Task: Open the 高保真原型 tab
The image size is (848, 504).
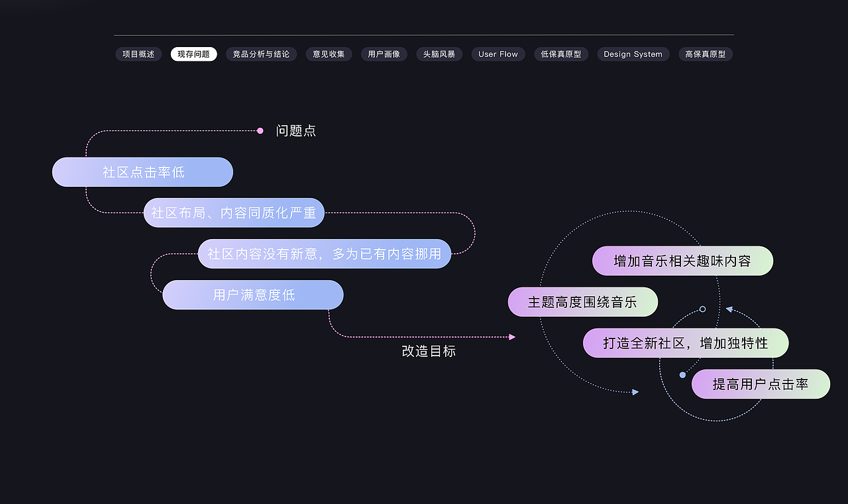Action: click(x=705, y=54)
